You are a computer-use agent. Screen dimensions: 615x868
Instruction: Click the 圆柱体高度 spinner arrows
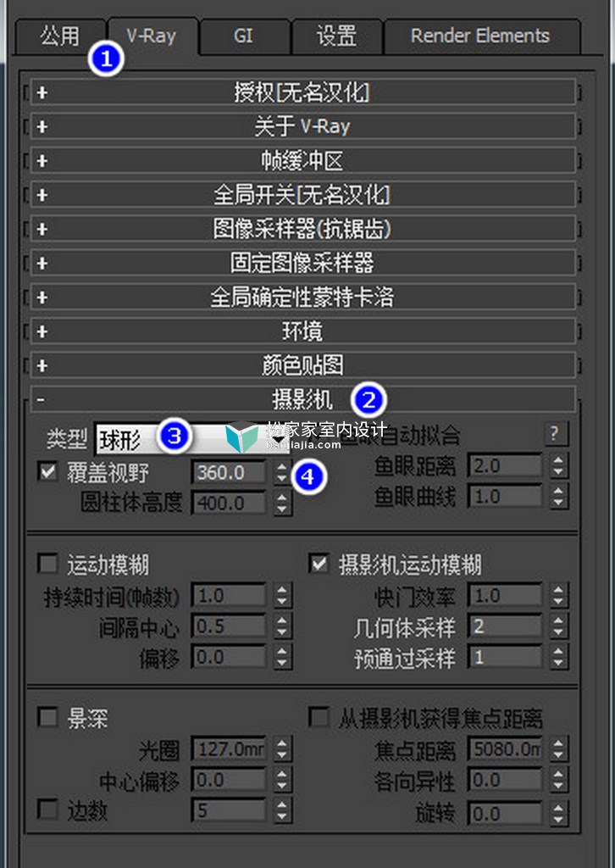pyautogui.click(x=283, y=504)
